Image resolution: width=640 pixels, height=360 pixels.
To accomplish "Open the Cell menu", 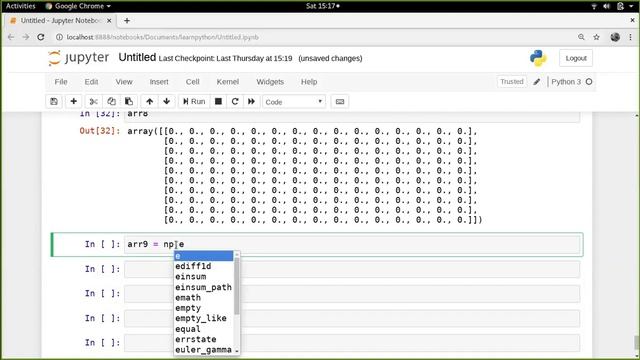I will point(192,82).
